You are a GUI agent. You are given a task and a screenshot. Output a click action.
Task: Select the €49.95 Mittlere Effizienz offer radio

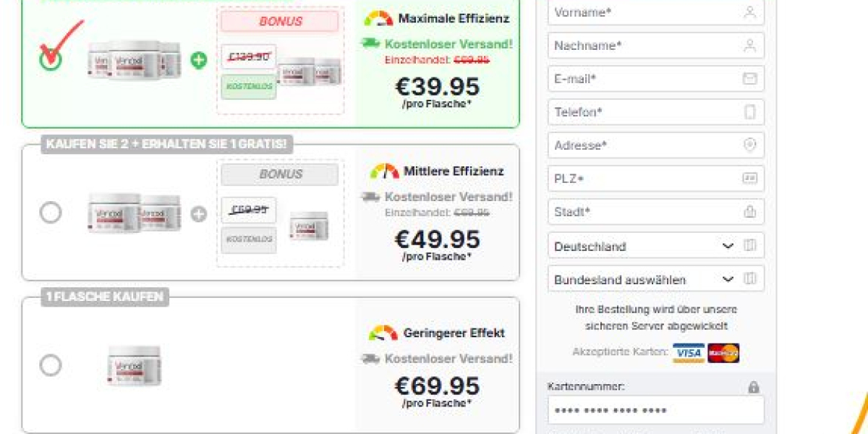(51, 213)
